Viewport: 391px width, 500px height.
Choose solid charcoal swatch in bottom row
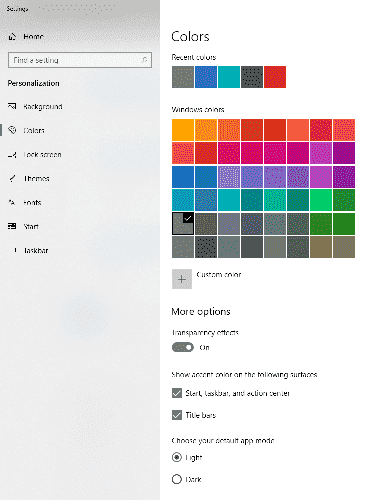(252, 247)
